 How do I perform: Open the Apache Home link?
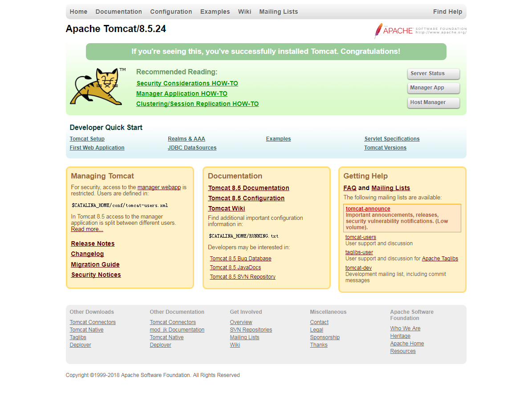click(x=407, y=344)
